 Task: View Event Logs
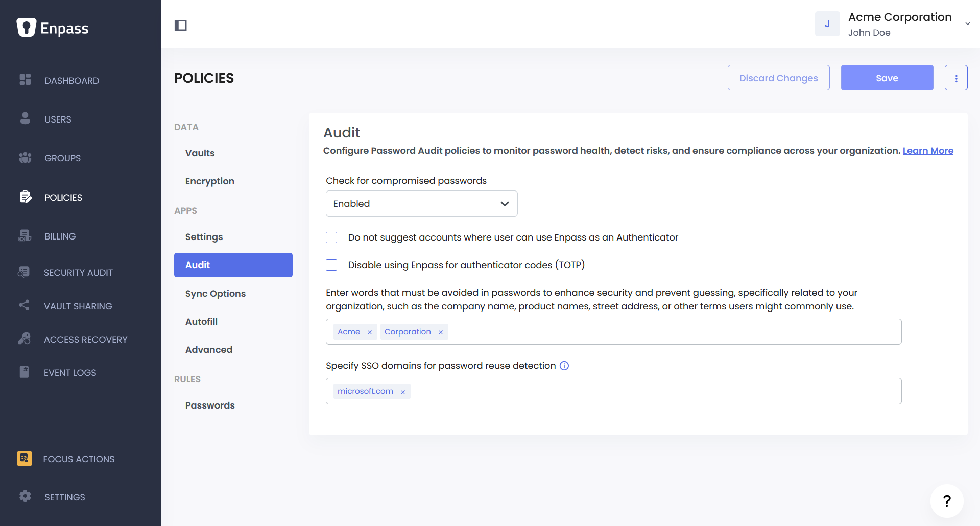click(x=70, y=373)
